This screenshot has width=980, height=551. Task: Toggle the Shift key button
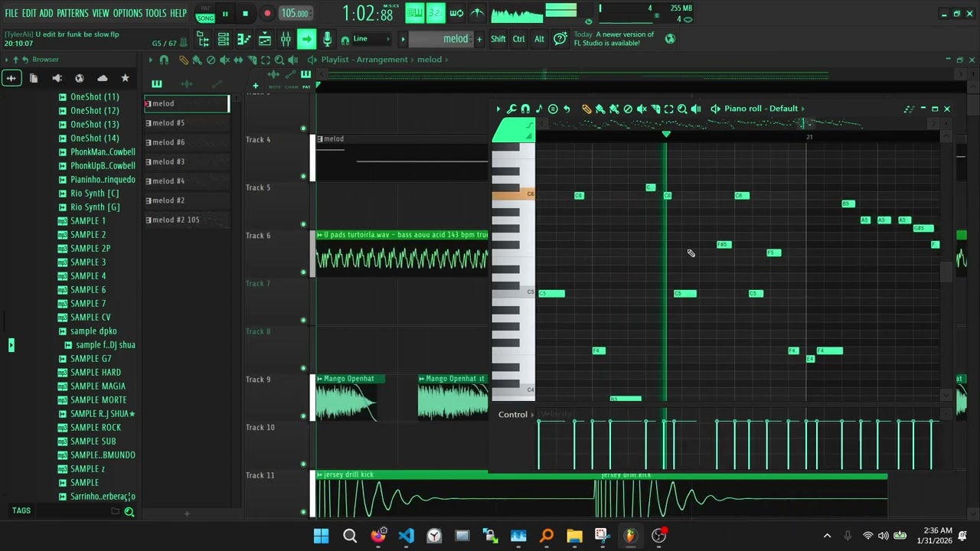click(x=498, y=39)
